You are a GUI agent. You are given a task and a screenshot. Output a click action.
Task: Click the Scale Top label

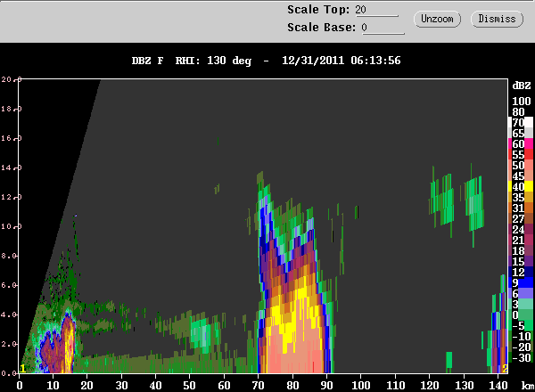[x=318, y=10]
